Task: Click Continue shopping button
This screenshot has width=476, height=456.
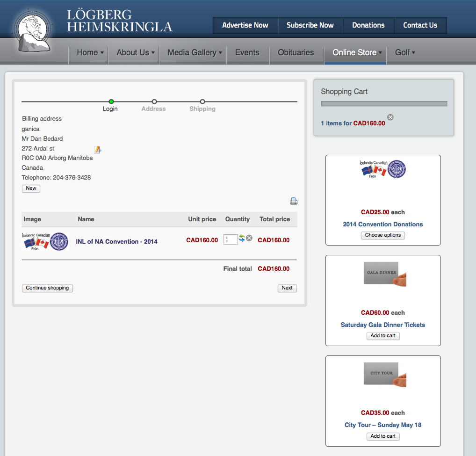Action: 47,288
